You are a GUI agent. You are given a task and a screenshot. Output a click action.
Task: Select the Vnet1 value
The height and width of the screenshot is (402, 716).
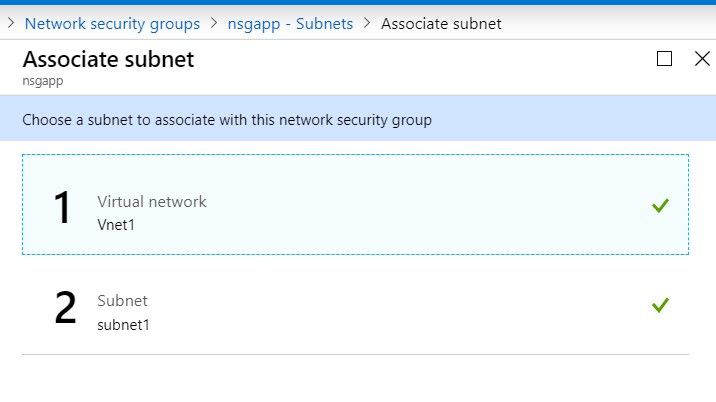click(118, 225)
